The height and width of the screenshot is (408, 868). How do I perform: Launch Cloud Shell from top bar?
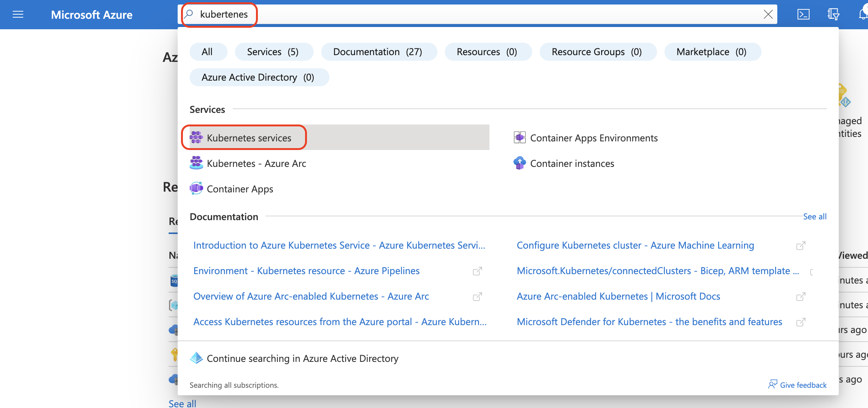[803, 15]
